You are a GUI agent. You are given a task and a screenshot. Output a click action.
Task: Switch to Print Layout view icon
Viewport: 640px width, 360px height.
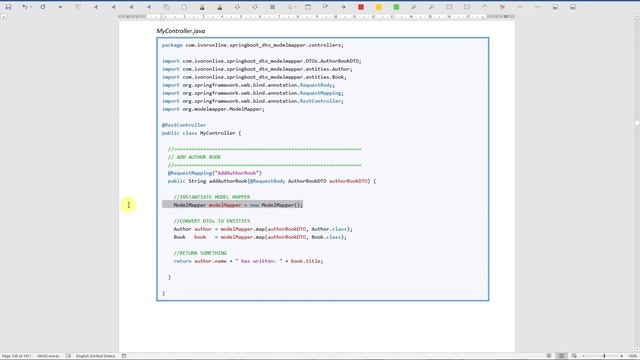pos(562,356)
